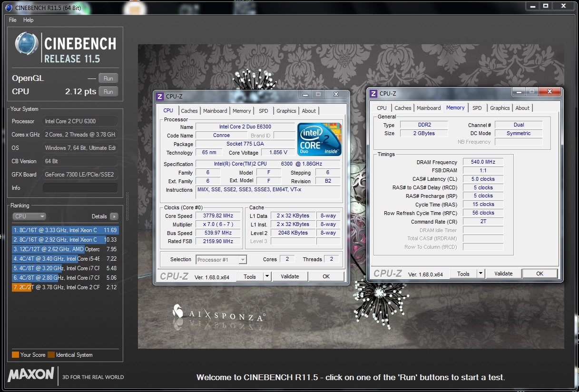
Task: Switch to Memory tab in left CPU-Z window
Action: 242,111
